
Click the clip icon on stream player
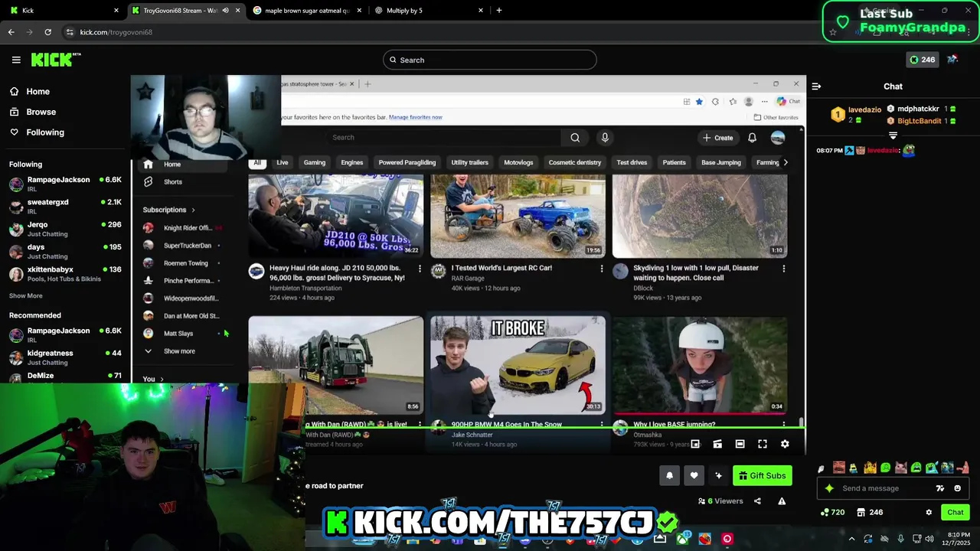point(717,444)
